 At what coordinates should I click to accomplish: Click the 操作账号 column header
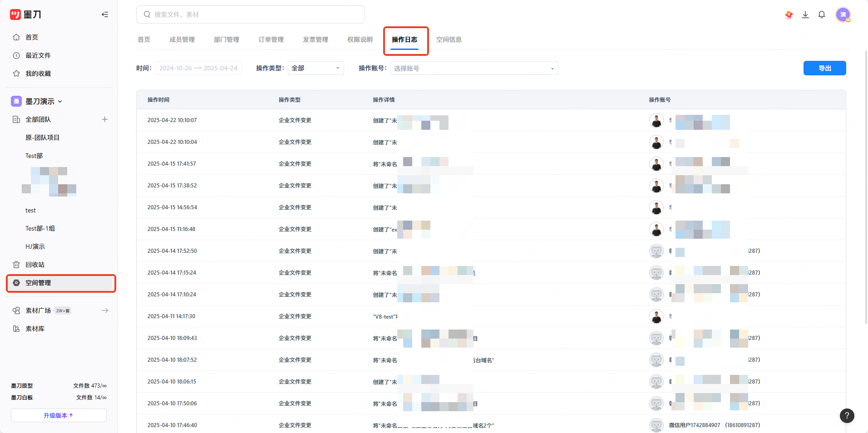[x=660, y=100]
